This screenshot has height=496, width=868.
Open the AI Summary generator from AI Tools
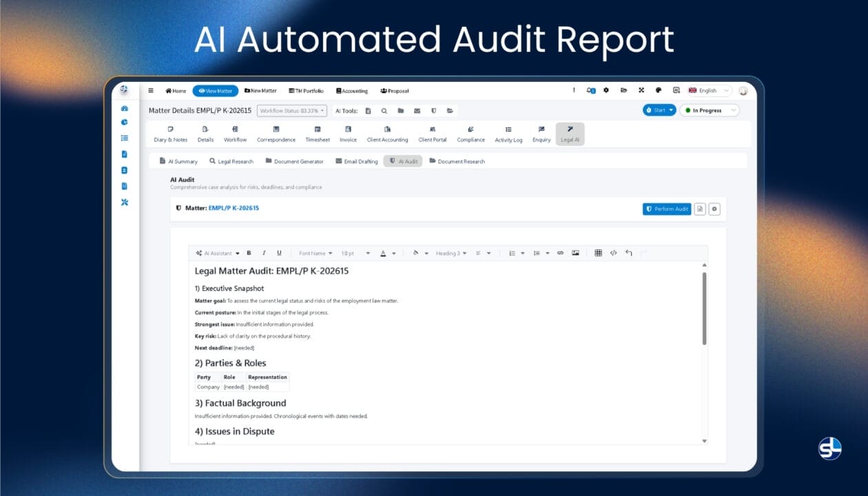[x=369, y=110]
